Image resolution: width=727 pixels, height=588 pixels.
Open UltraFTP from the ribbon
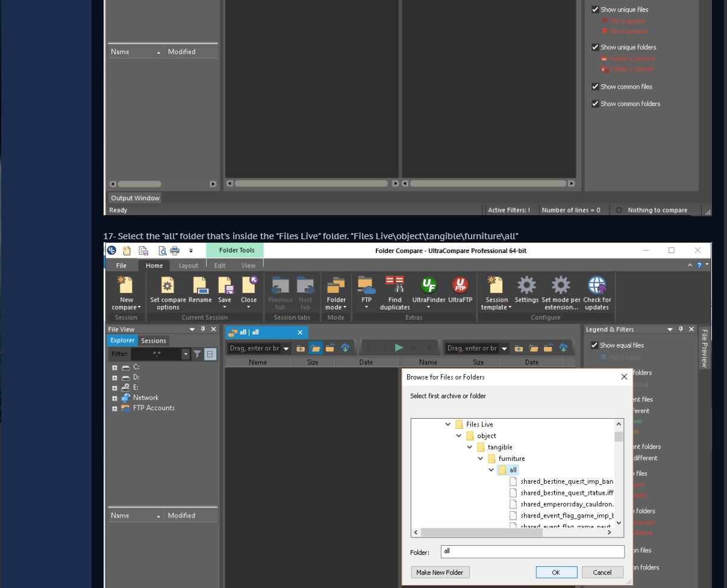(x=460, y=290)
